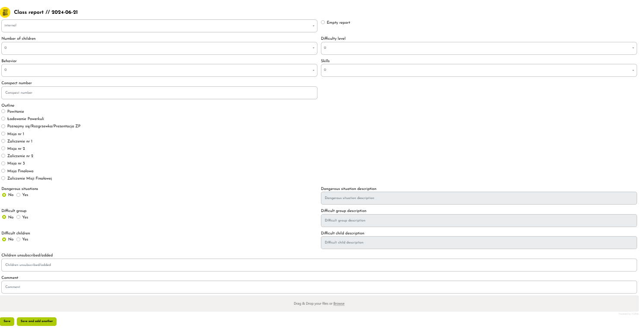The width and height of the screenshot is (644, 335).
Task: Select the Powitanie outline option
Action: click(x=3, y=111)
